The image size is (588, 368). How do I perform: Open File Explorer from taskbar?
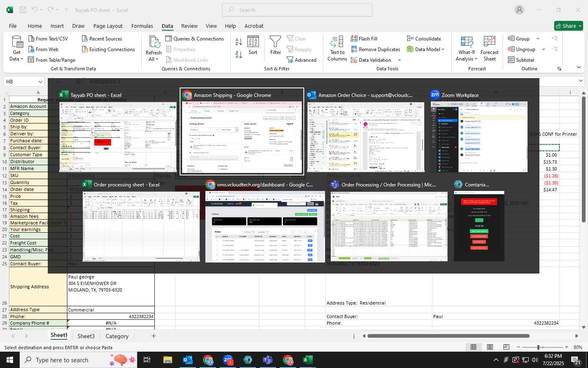pyautogui.click(x=168, y=360)
